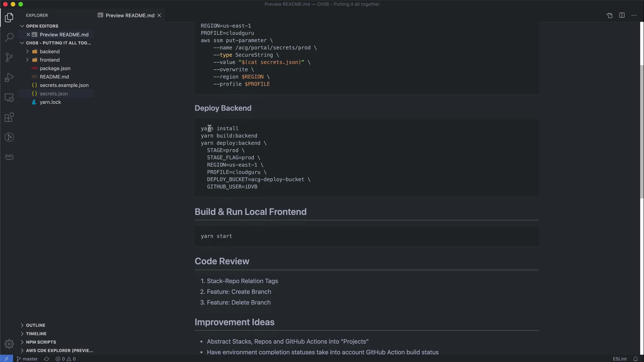Open the AWS Toolkit panel

9,156
